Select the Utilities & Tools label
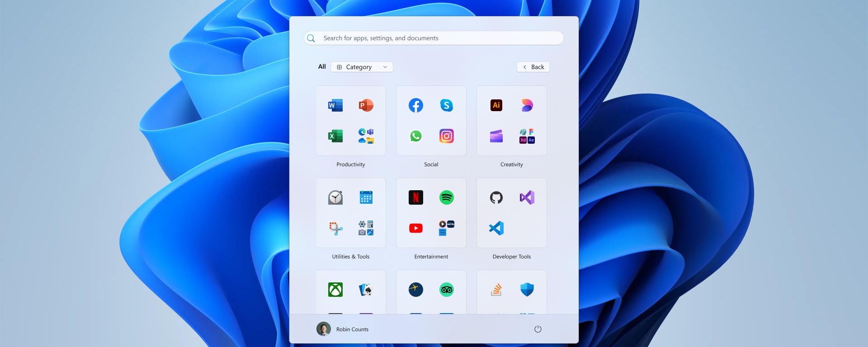This screenshot has height=347, width=868. (x=351, y=257)
